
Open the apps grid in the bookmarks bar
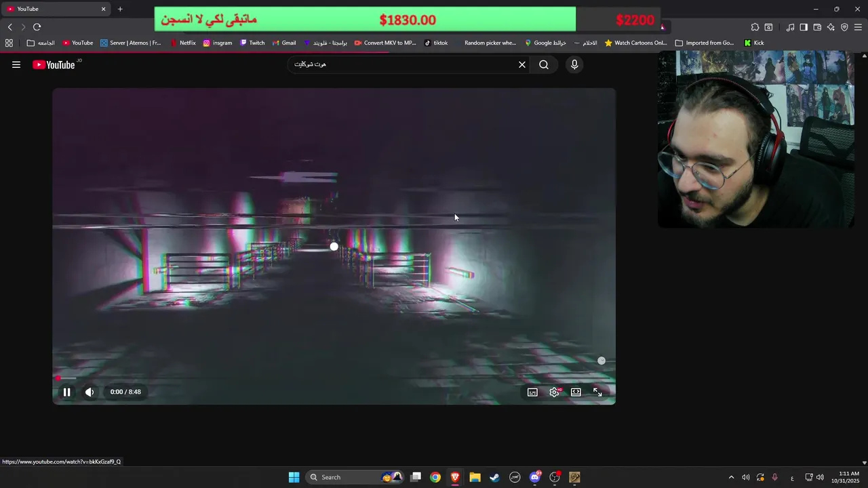pos(9,43)
